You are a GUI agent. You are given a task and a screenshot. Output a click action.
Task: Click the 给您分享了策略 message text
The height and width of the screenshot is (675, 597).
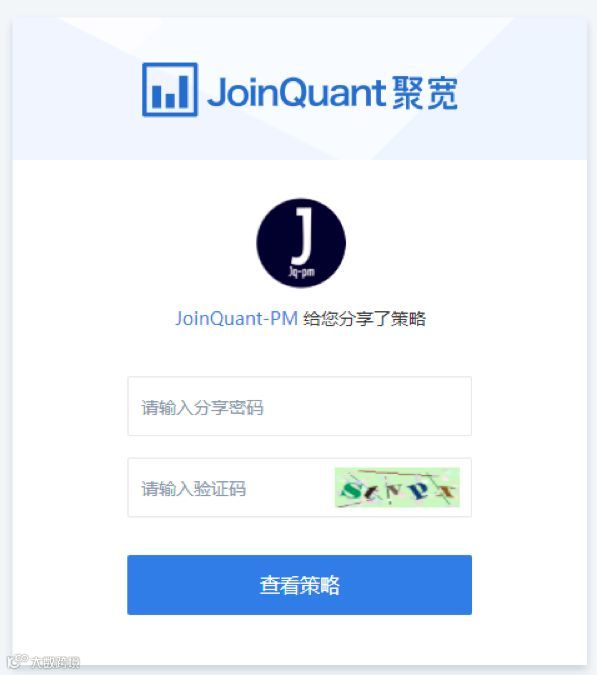[x=365, y=319]
